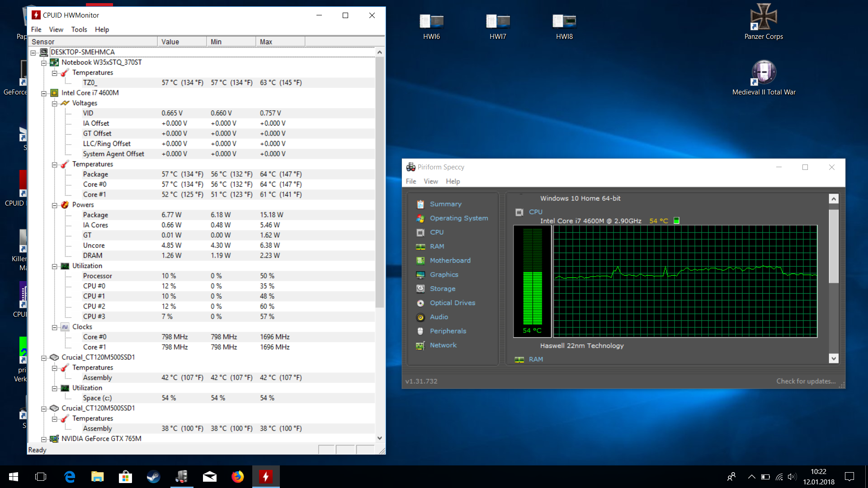The image size is (868, 488).
Task: Click the Optical Drives disc icon
Action: point(420,303)
